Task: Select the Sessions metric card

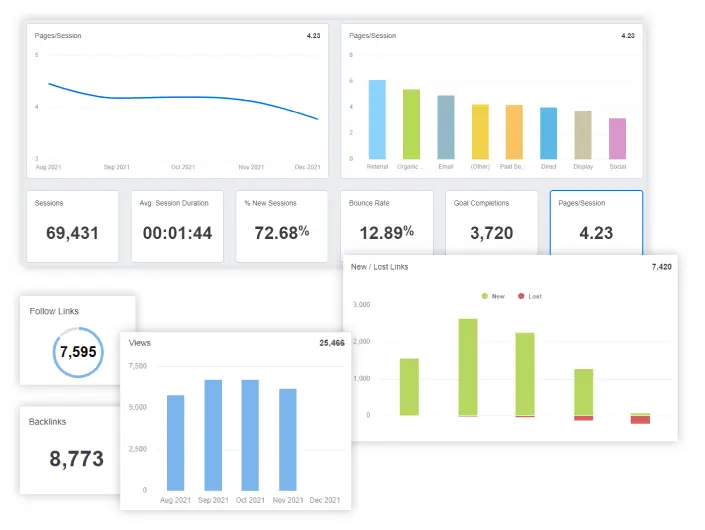Action: pyautogui.click(x=72, y=227)
